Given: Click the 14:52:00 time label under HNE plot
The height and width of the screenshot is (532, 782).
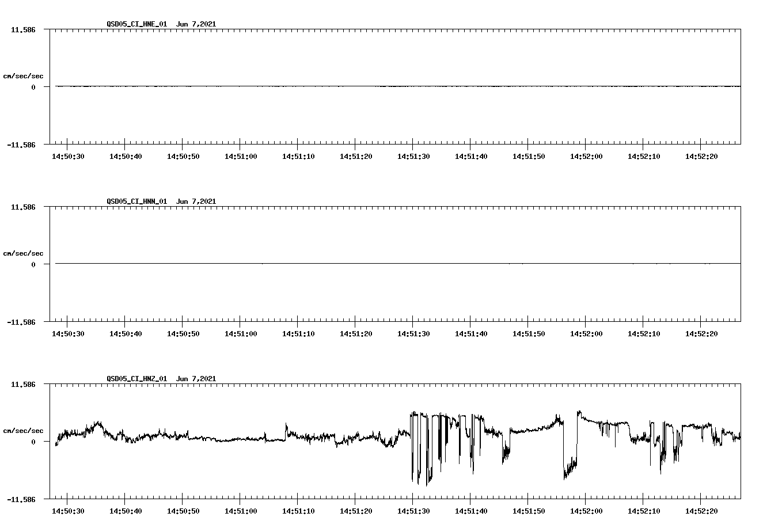Looking at the screenshot, I should [586, 157].
